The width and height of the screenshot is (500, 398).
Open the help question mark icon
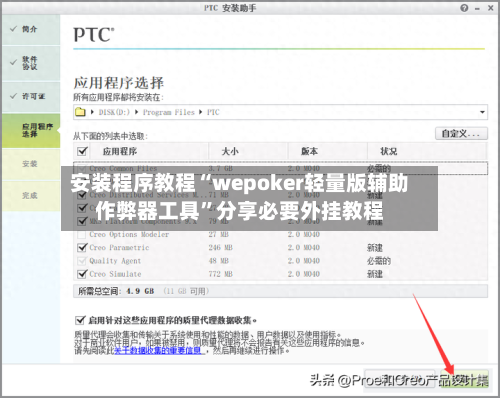(x=464, y=8)
